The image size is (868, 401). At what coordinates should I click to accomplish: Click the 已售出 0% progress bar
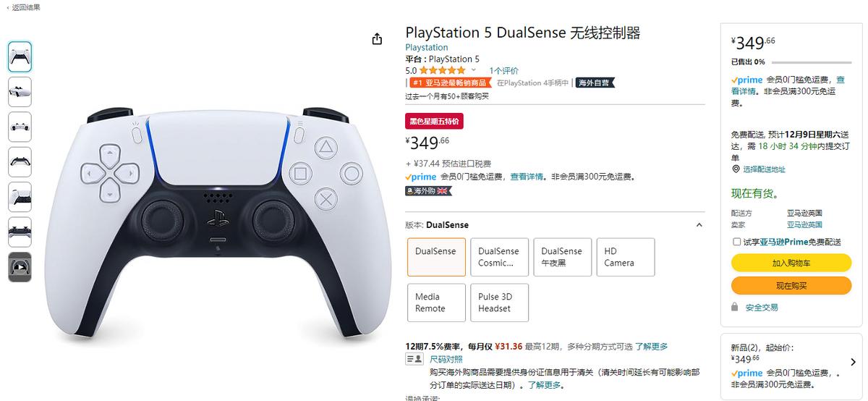coord(811,62)
